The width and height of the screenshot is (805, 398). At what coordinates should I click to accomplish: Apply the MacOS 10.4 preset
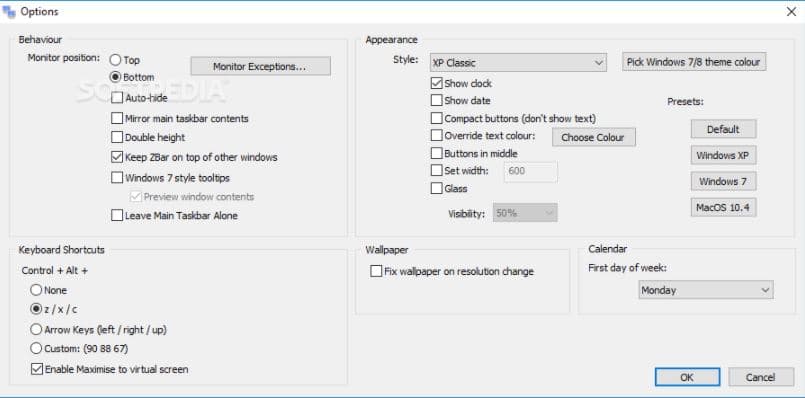click(723, 207)
